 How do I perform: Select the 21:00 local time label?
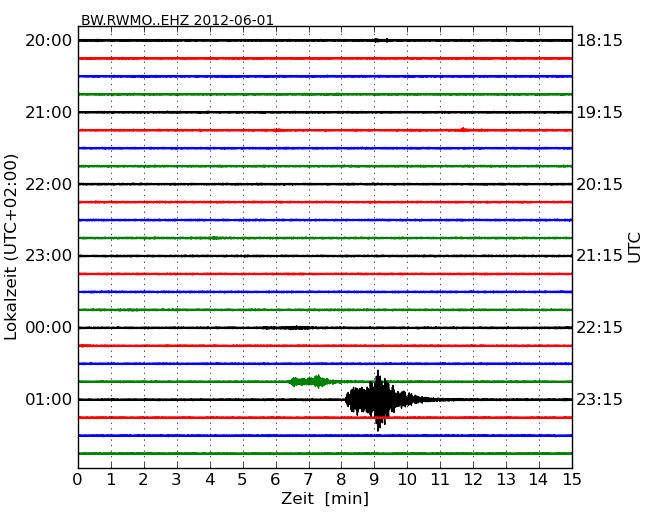[49, 112]
